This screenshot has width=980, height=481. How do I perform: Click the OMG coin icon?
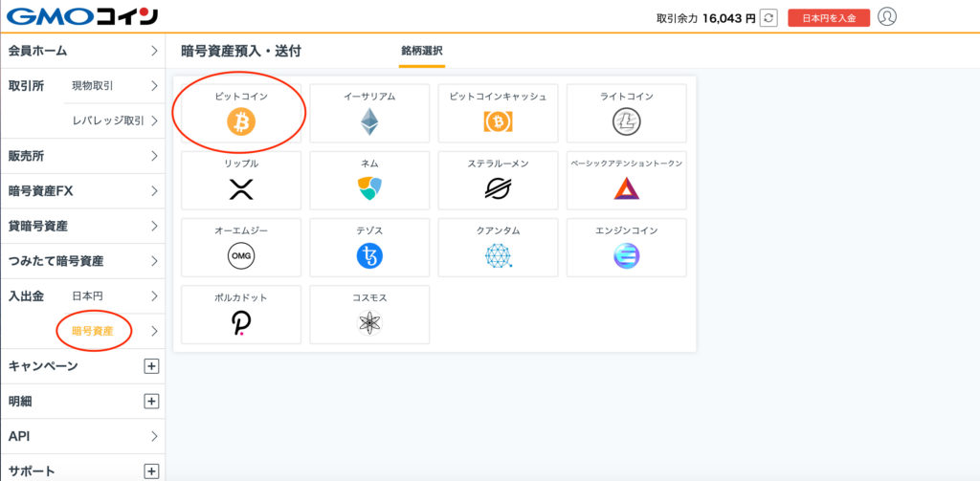point(241,256)
